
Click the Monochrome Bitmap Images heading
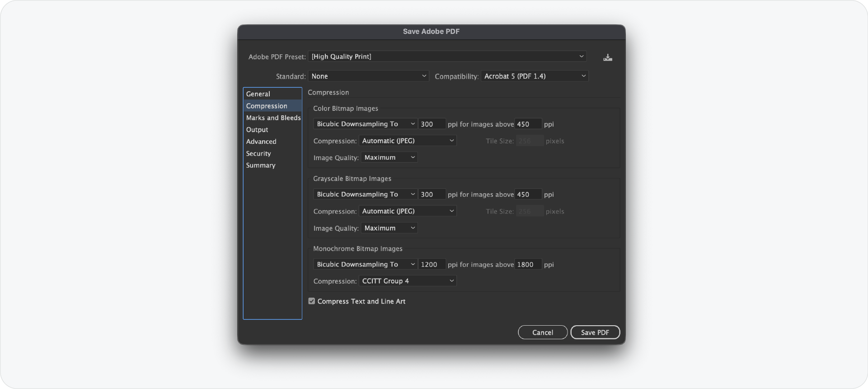point(358,249)
